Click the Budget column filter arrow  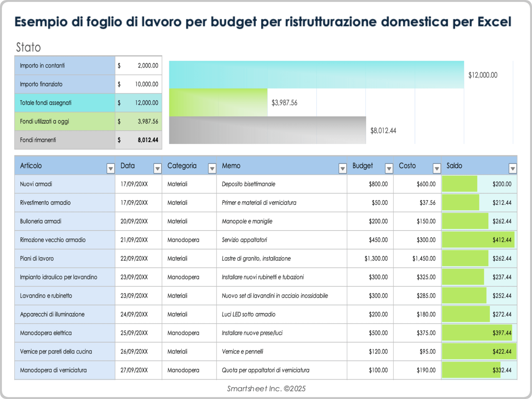pyautogui.click(x=389, y=168)
